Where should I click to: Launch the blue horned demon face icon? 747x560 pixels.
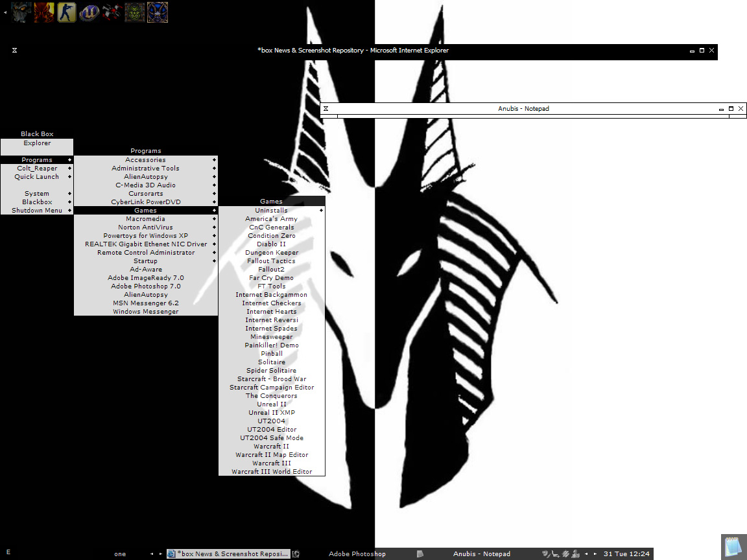(158, 12)
